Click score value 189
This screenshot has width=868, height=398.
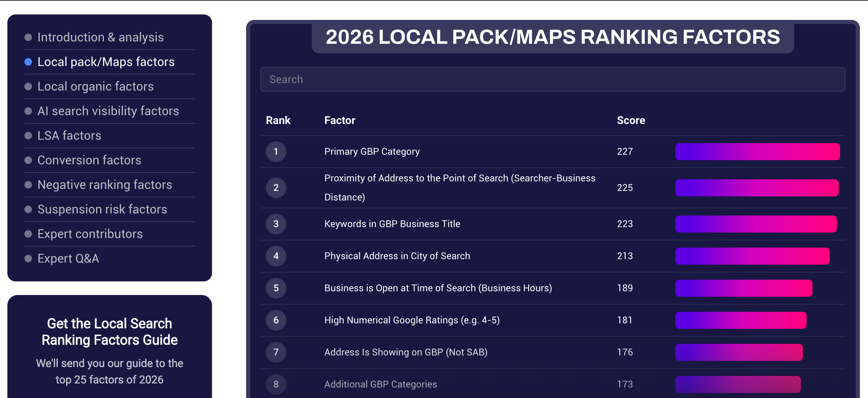(625, 288)
